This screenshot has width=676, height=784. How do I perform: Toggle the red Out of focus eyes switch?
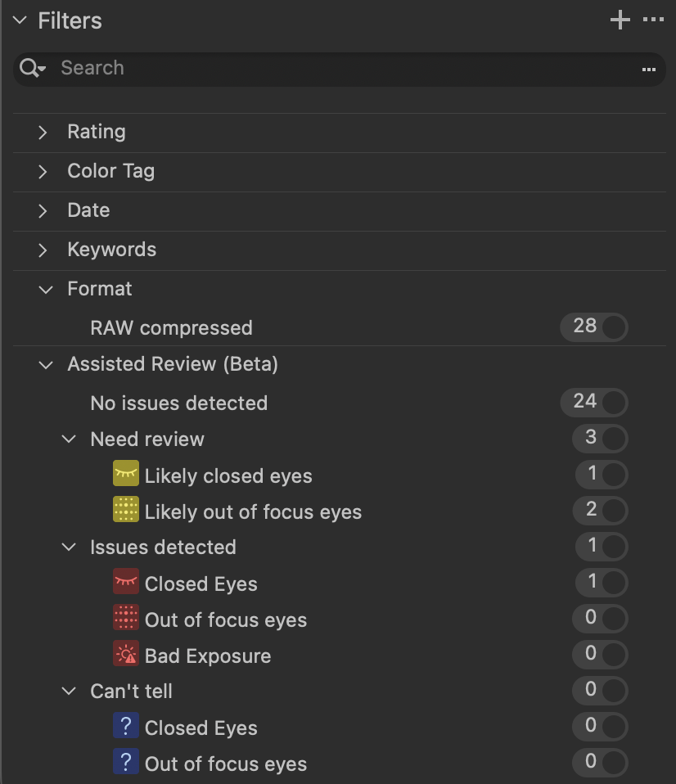click(600, 619)
